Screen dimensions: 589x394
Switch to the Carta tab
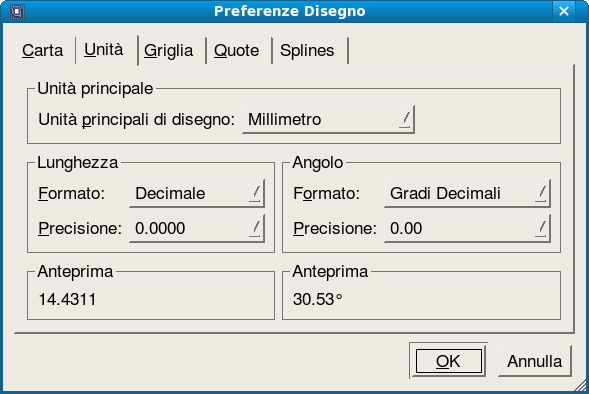pyautogui.click(x=42, y=51)
